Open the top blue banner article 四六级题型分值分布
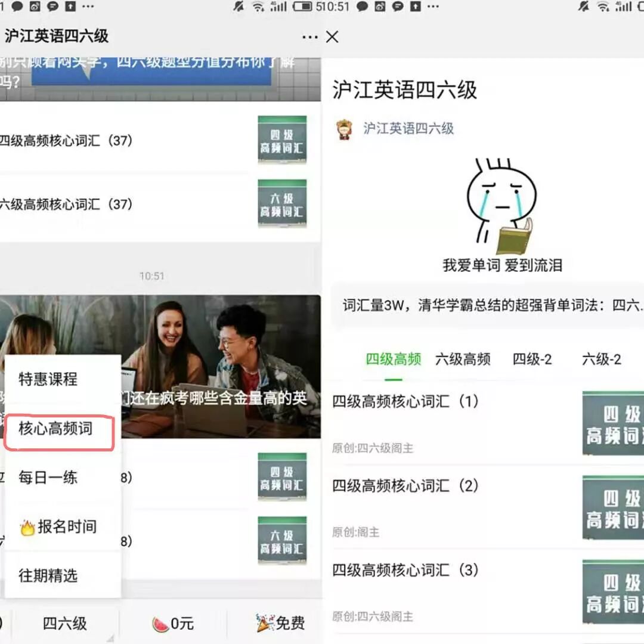 pyautogui.click(x=160, y=79)
